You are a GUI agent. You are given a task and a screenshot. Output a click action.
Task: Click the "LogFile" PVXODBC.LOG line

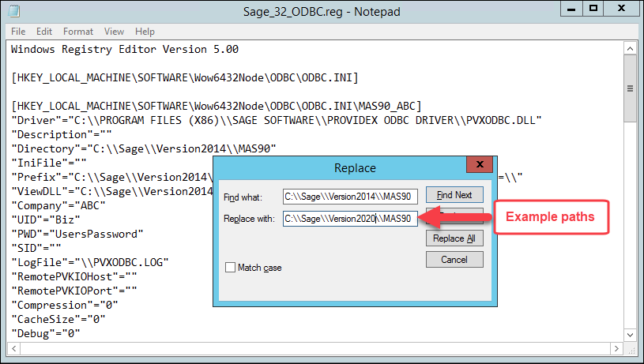[x=90, y=263]
